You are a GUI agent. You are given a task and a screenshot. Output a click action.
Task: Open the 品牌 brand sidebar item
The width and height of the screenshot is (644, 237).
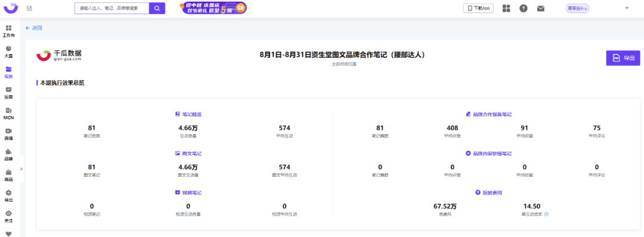(x=8, y=155)
